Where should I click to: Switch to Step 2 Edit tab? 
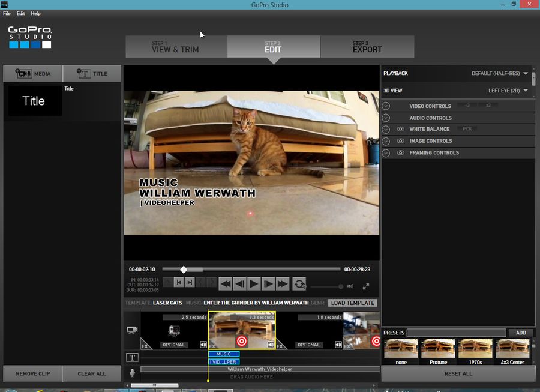click(274, 46)
